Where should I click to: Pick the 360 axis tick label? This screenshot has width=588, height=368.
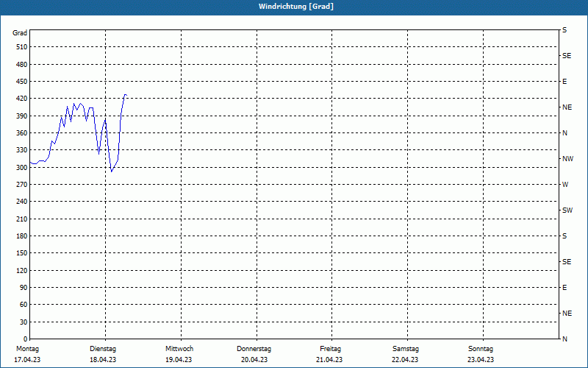(22, 133)
